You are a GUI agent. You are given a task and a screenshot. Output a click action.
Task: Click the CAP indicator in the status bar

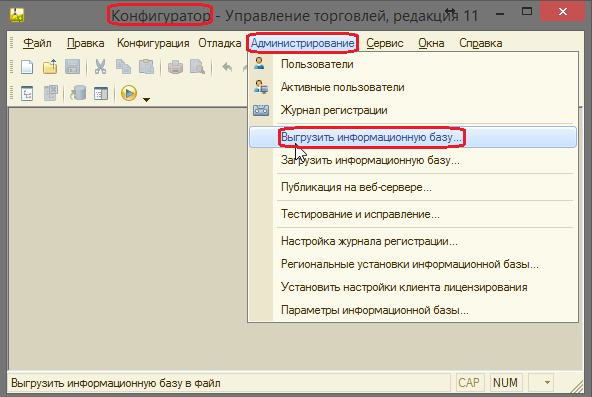(469, 383)
